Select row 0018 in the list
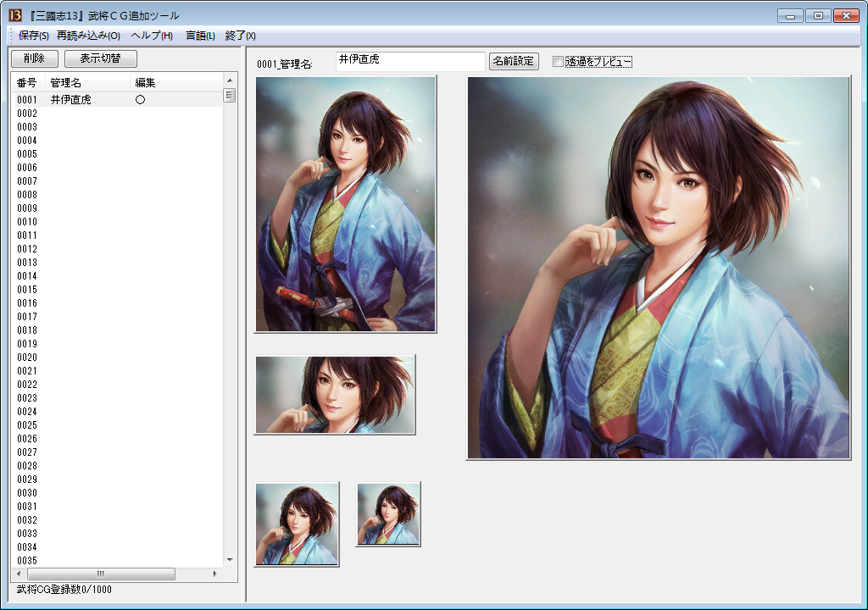The height and width of the screenshot is (610, 868). click(x=117, y=330)
